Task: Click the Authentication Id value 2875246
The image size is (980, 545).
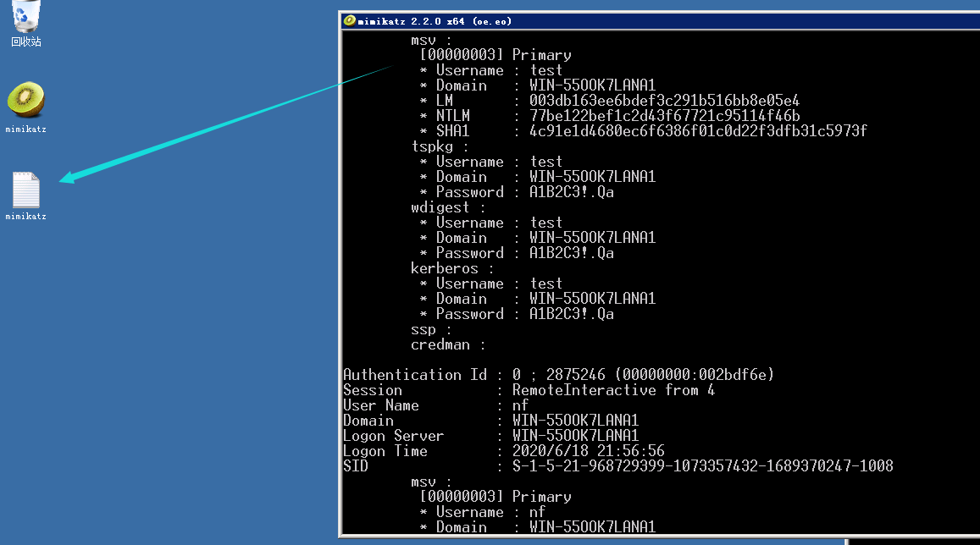Action: coord(575,375)
